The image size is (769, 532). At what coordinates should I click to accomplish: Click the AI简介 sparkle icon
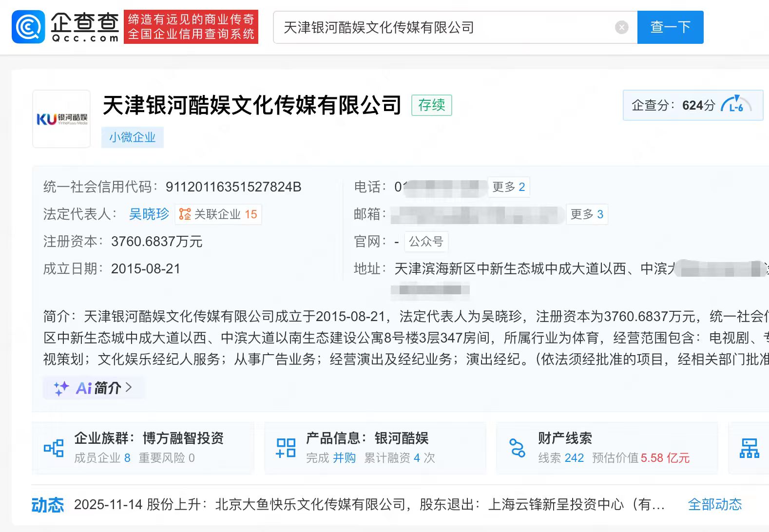point(61,388)
